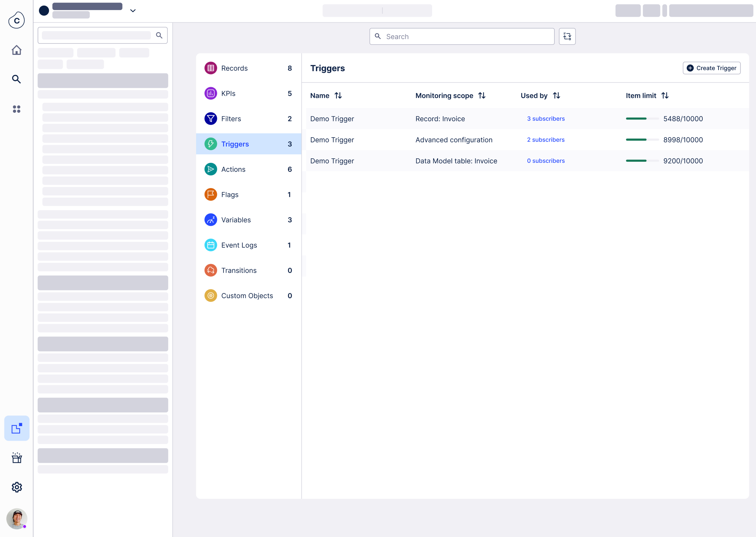Click the Variables gauge icon
756x537 pixels.
pyautogui.click(x=210, y=220)
